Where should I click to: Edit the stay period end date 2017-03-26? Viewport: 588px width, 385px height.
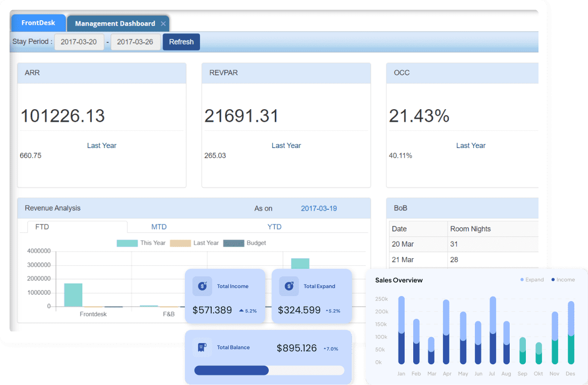point(135,41)
